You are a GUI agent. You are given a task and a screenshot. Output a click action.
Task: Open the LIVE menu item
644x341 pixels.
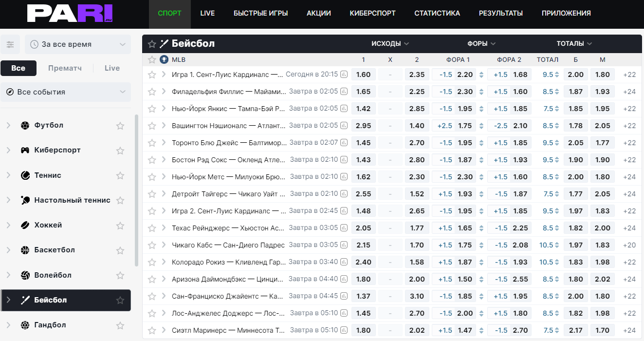[207, 14]
